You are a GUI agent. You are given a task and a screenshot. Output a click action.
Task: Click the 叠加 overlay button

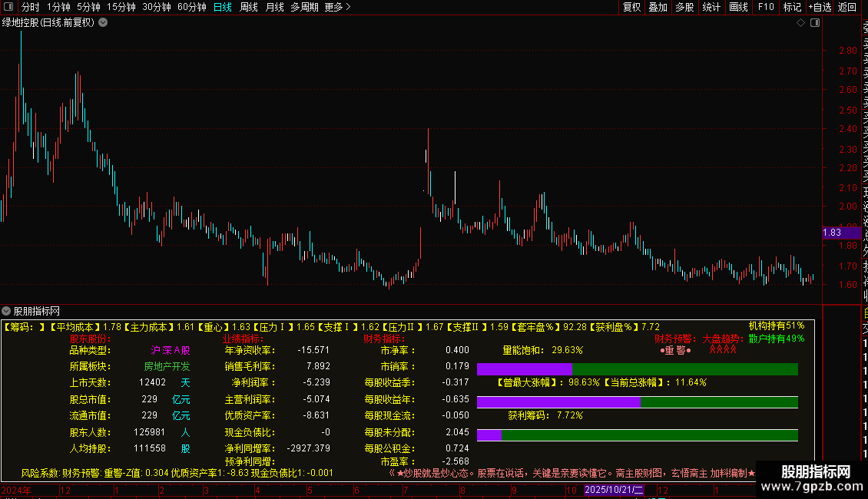point(658,7)
